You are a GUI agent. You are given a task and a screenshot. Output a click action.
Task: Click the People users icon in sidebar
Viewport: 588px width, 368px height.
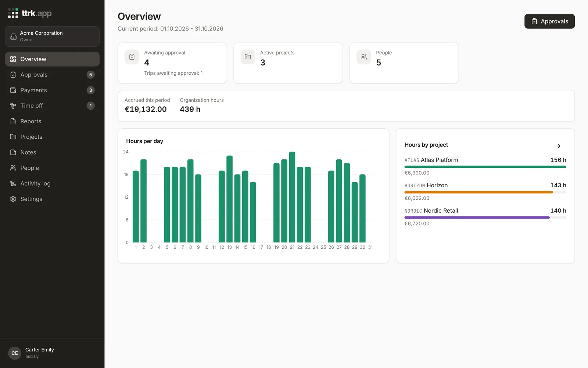click(13, 168)
